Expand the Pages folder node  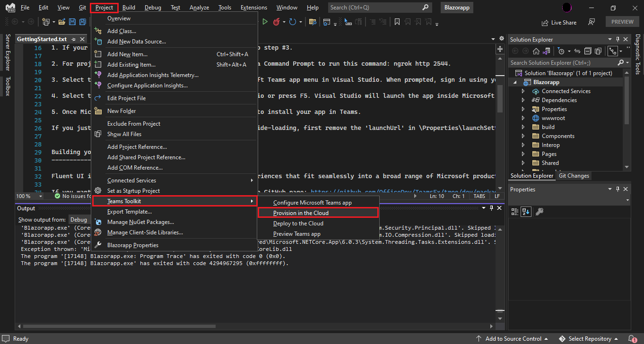(523, 154)
